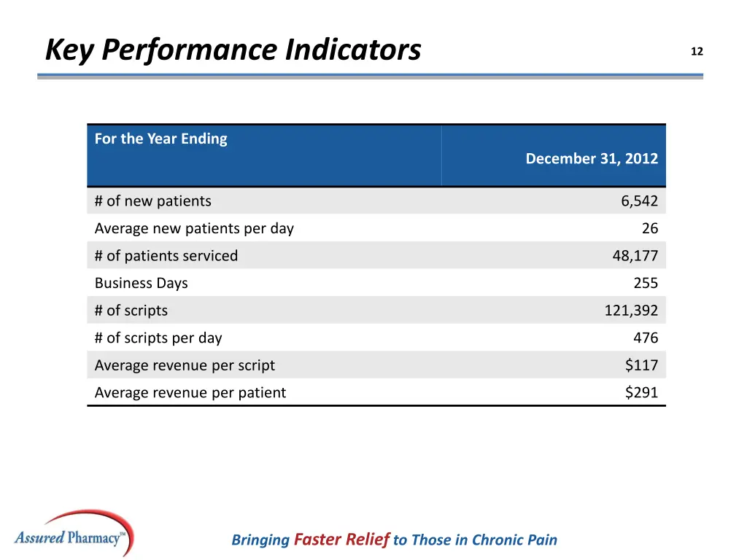747x560 pixels.
Task: Select the Business Days value 255
Action: tap(646, 283)
